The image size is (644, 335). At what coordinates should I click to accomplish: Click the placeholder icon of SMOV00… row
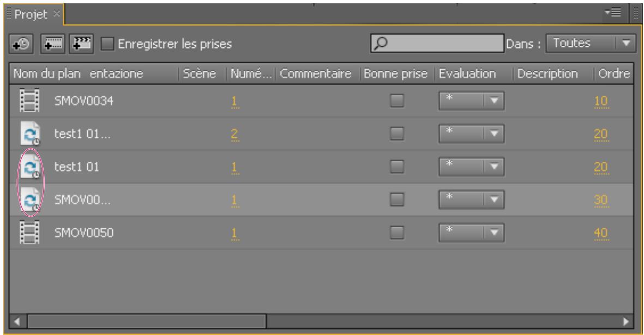point(31,200)
